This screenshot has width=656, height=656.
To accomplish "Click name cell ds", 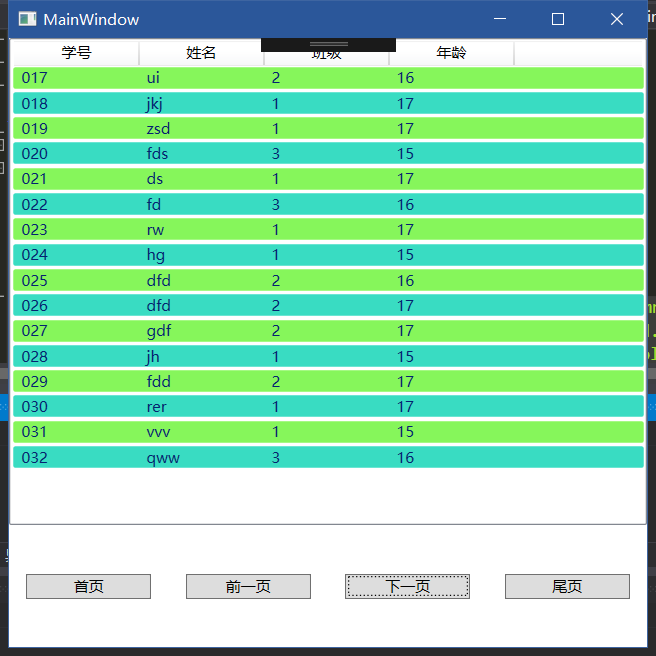I will 154,179.
